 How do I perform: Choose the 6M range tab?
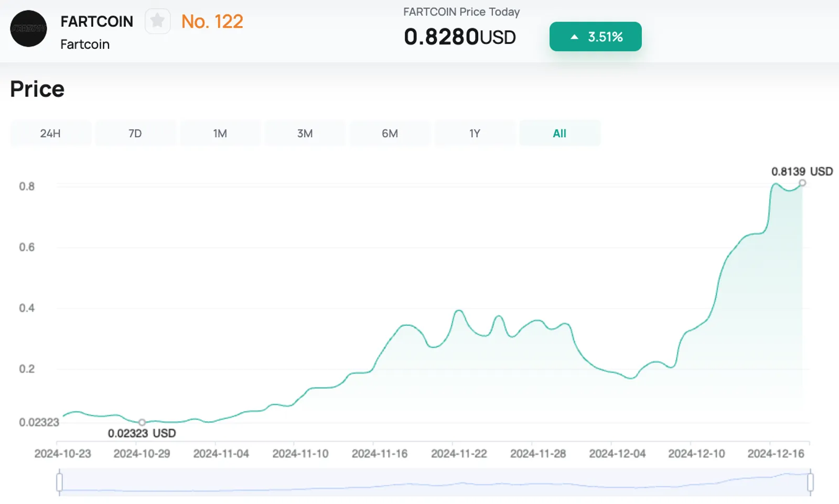390,133
